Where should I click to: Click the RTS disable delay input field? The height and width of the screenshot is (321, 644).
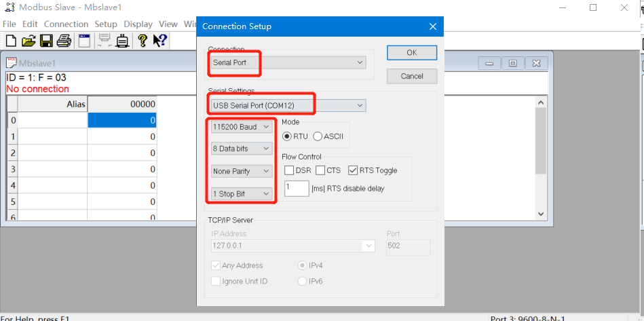[x=297, y=189]
